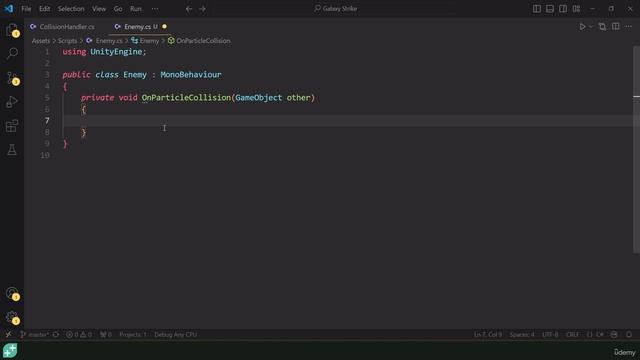Open errors and warnings count

click(x=79, y=335)
